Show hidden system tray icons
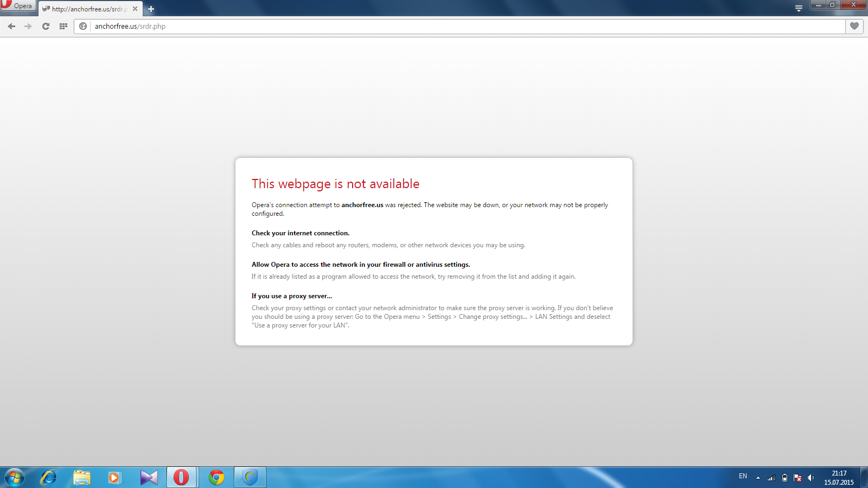The image size is (868, 488). click(x=758, y=478)
